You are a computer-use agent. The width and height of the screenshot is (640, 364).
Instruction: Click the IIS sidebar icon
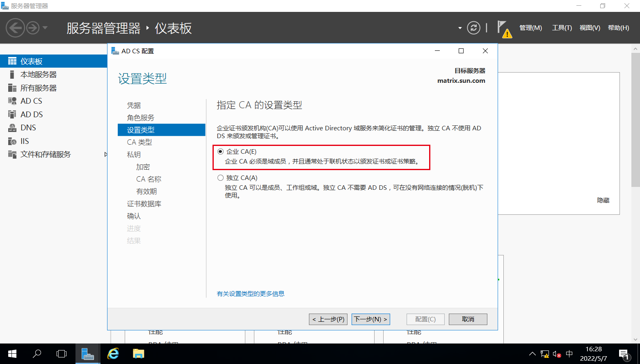[x=12, y=141]
